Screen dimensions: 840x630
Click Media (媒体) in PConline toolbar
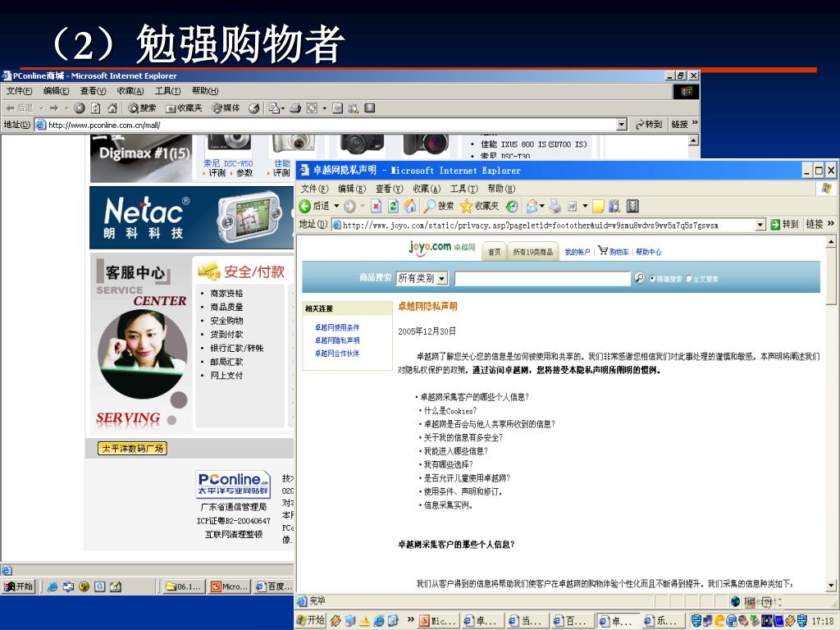pyautogui.click(x=226, y=108)
